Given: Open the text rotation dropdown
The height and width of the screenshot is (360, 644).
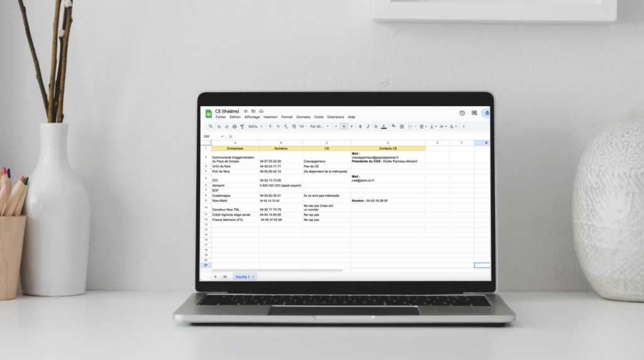Looking at the screenshot, I should (453, 126).
